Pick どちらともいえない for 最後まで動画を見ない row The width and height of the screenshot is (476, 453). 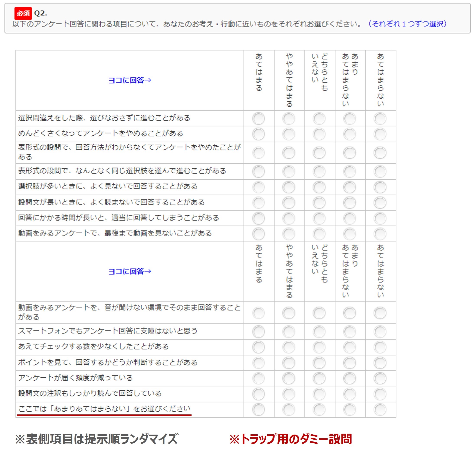pyautogui.click(x=319, y=234)
